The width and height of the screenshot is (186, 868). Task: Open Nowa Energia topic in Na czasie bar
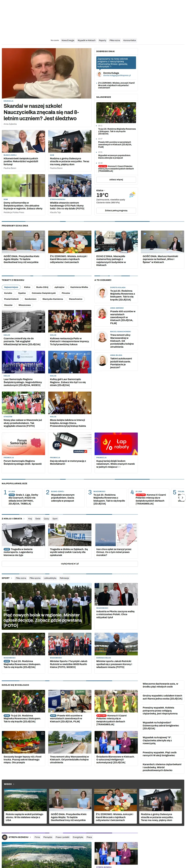click(68, 41)
